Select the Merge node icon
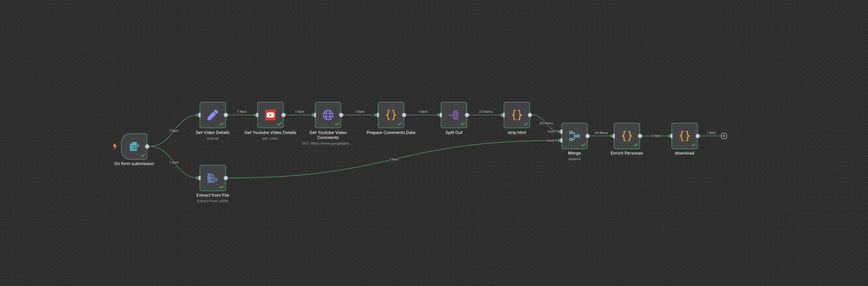Screen dimensions: 868x286 (574, 136)
